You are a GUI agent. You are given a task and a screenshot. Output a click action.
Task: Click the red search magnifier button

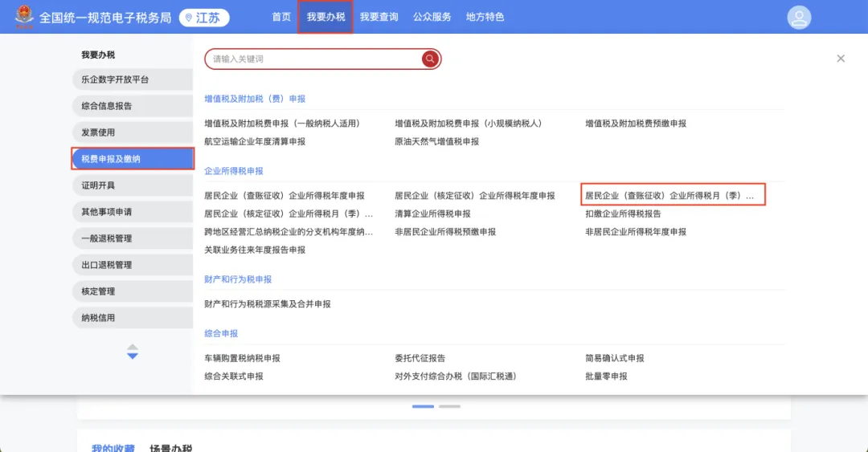coord(430,59)
